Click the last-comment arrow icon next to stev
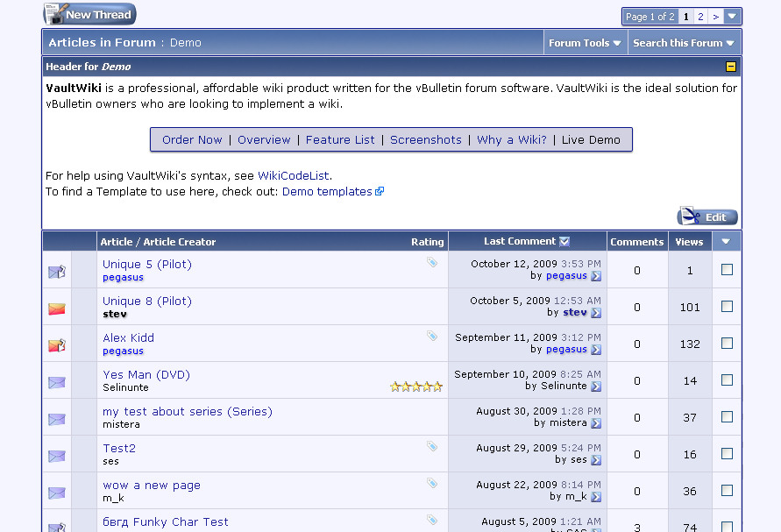Screen dimensions: 781x532 (596, 313)
